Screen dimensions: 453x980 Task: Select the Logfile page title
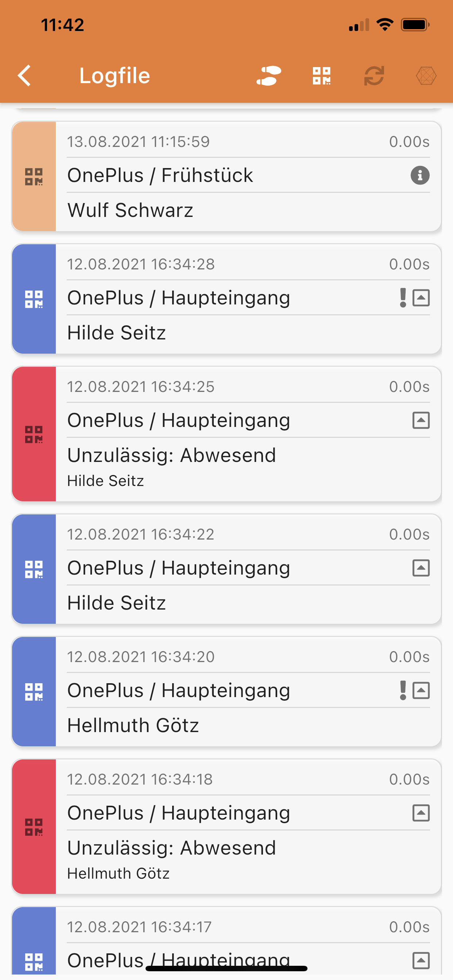point(115,75)
